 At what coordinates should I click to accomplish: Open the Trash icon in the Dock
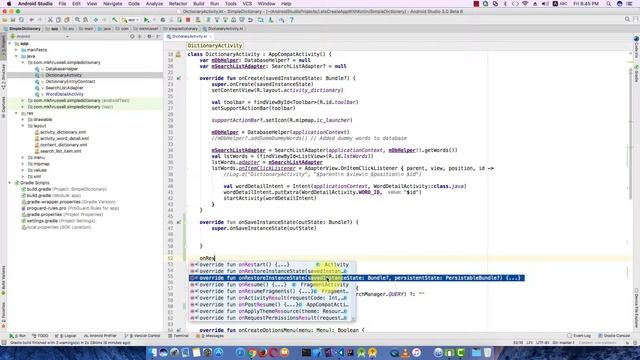click(x=487, y=352)
